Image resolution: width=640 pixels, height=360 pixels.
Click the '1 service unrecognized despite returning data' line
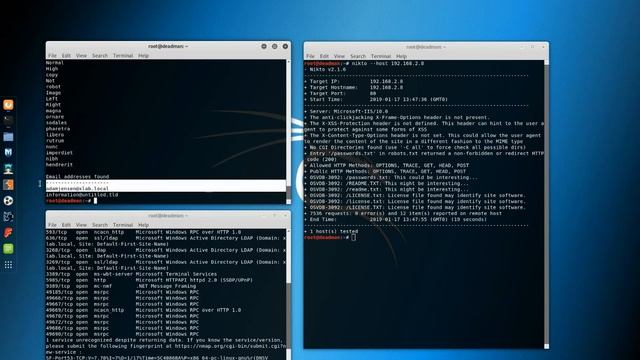(164, 340)
